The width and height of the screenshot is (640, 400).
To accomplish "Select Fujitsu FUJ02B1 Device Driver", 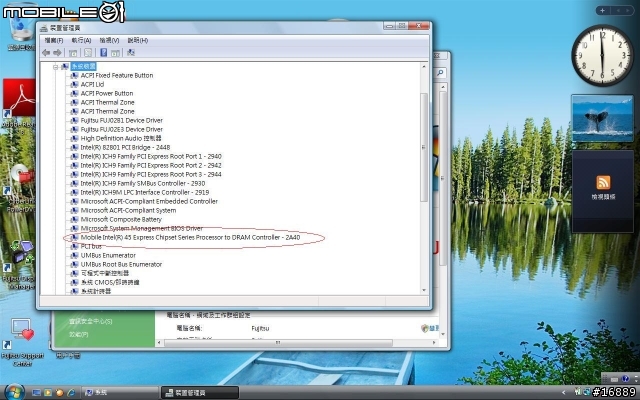I will coord(122,120).
